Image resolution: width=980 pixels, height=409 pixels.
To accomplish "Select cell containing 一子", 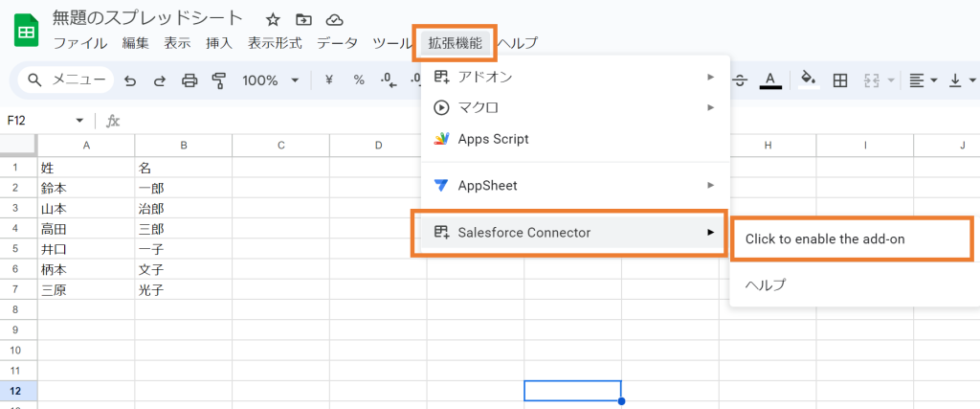I will click(x=184, y=249).
